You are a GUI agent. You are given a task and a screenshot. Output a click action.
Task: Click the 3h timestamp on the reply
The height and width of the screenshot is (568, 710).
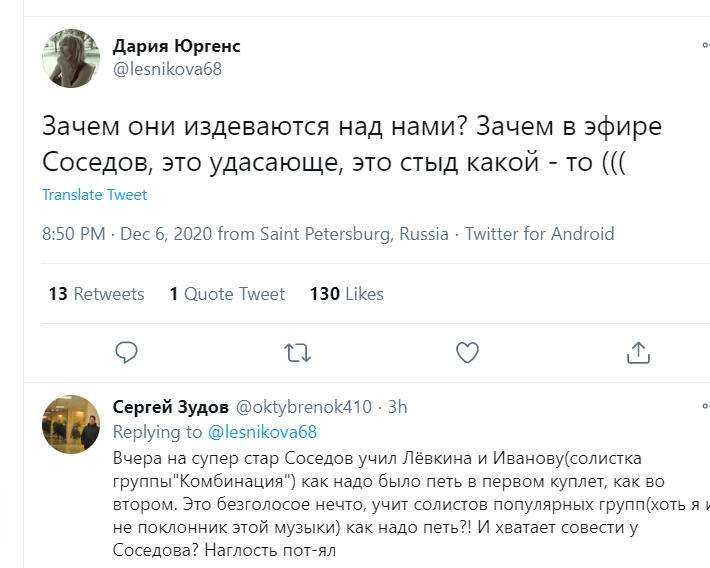[397, 407]
